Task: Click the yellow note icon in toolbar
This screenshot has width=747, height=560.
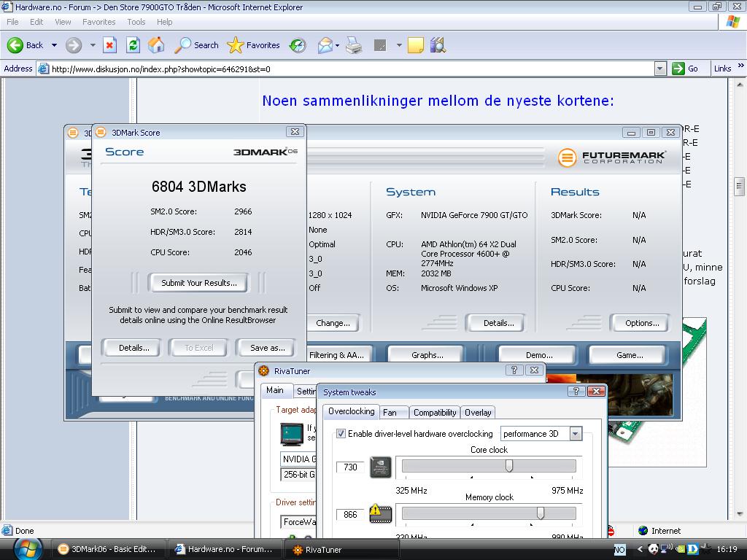Action: [415, 45]
